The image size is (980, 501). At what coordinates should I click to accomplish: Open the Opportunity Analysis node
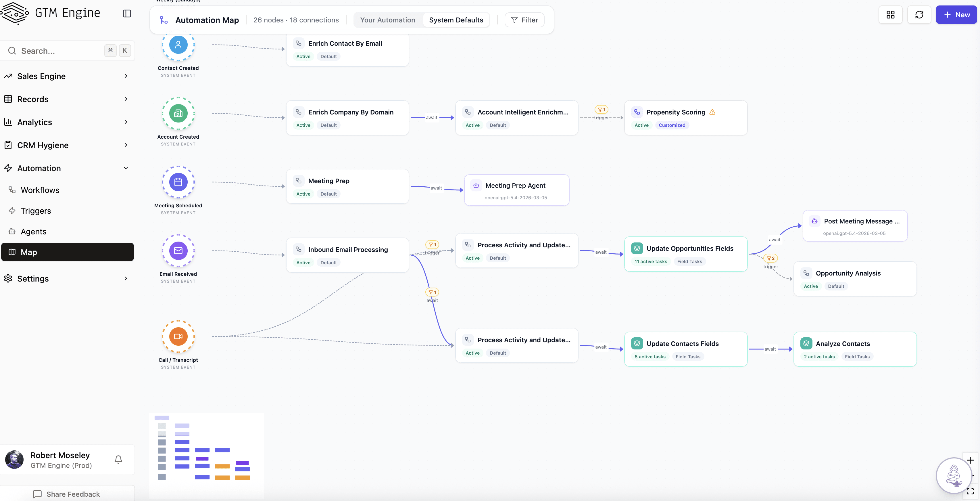coord(855,279)
